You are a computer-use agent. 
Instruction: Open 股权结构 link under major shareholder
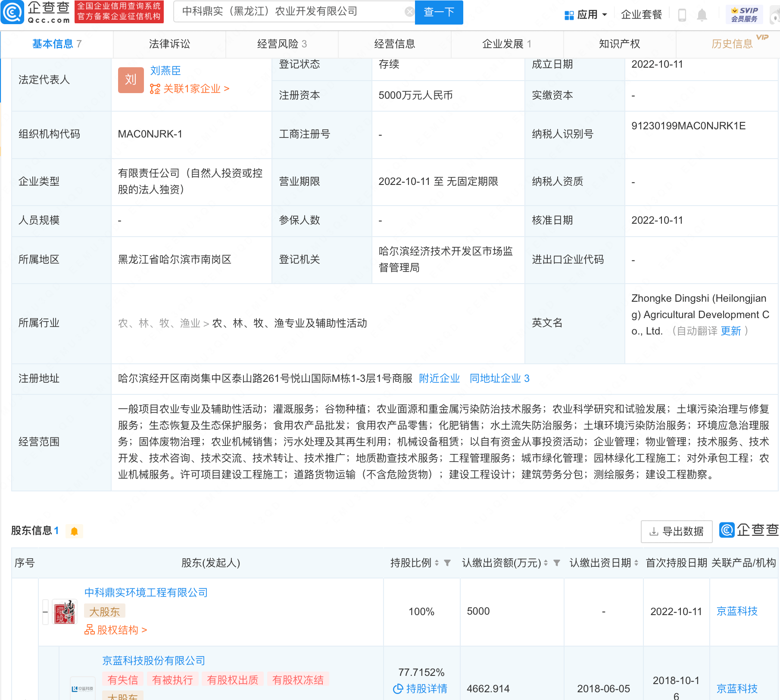pos(115,630)
